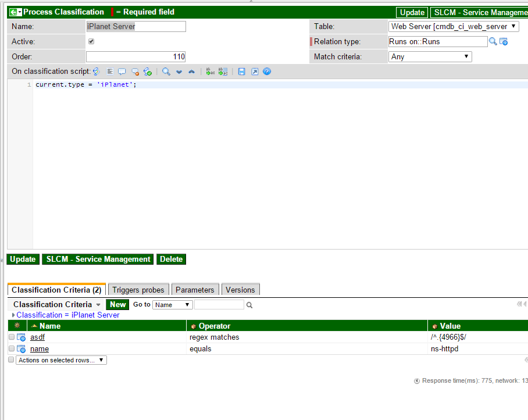Open Actions on selected rows dropdown
The height and width of the screenshot is (420, 528).
pos(61,360)
